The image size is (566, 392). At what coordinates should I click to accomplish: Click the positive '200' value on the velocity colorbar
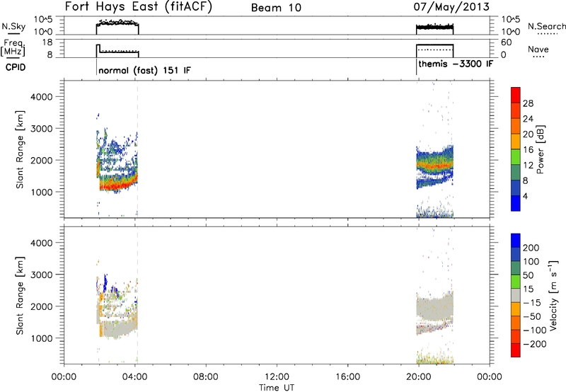[531, 248]
